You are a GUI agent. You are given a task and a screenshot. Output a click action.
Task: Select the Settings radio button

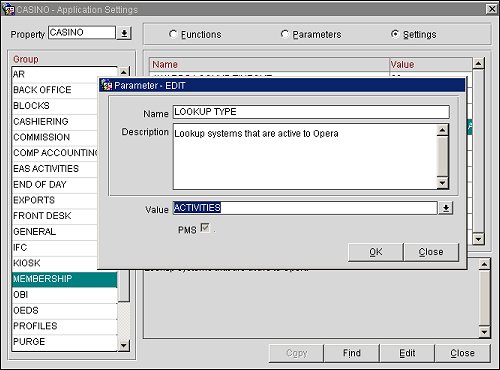coord(395,34)
